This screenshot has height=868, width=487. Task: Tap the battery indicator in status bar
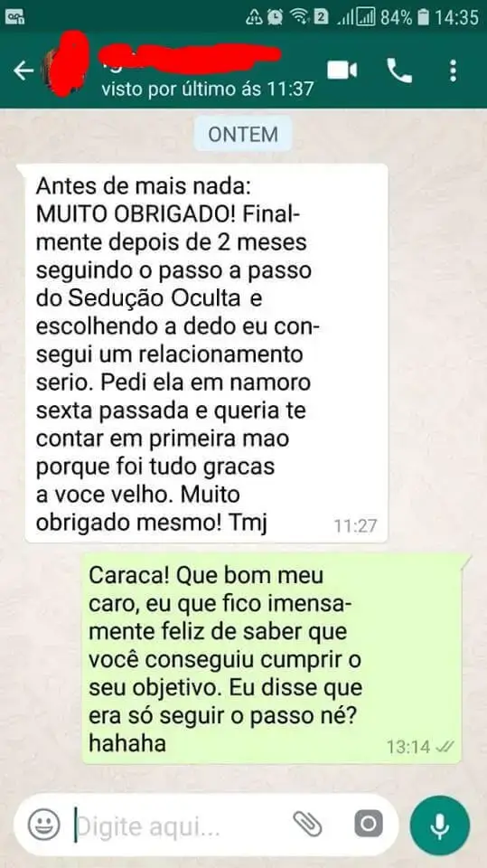(x=423, y=18)
